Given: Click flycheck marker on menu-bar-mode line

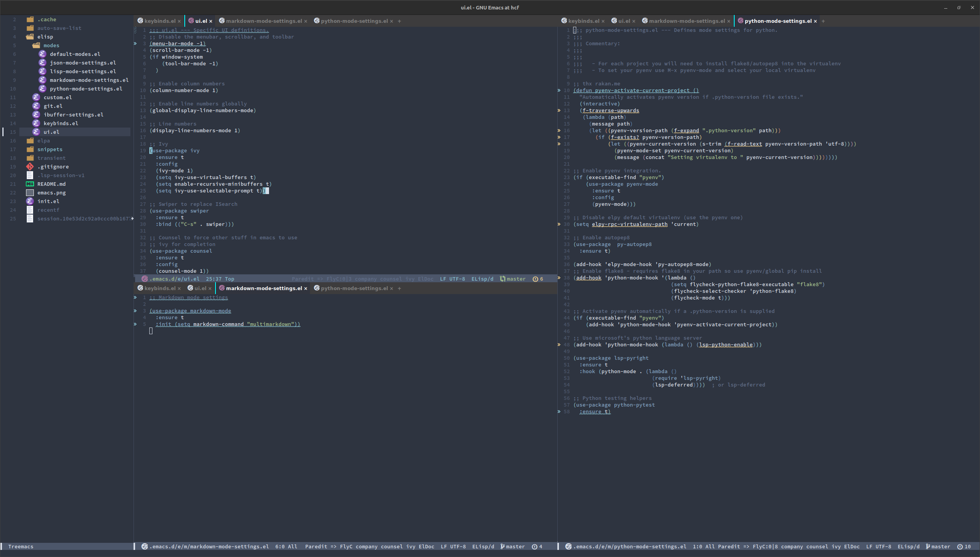Looking at the screenshot, I should (135, 44).
